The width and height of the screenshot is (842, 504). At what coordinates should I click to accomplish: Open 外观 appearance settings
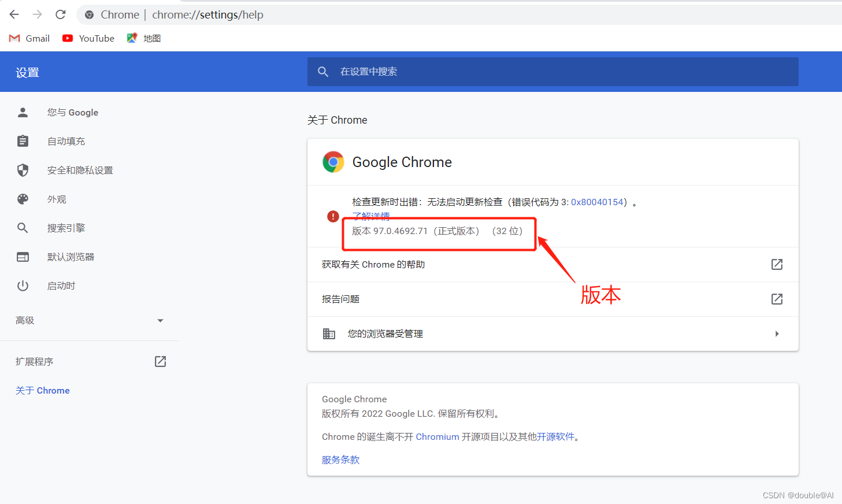click(57, 199)
